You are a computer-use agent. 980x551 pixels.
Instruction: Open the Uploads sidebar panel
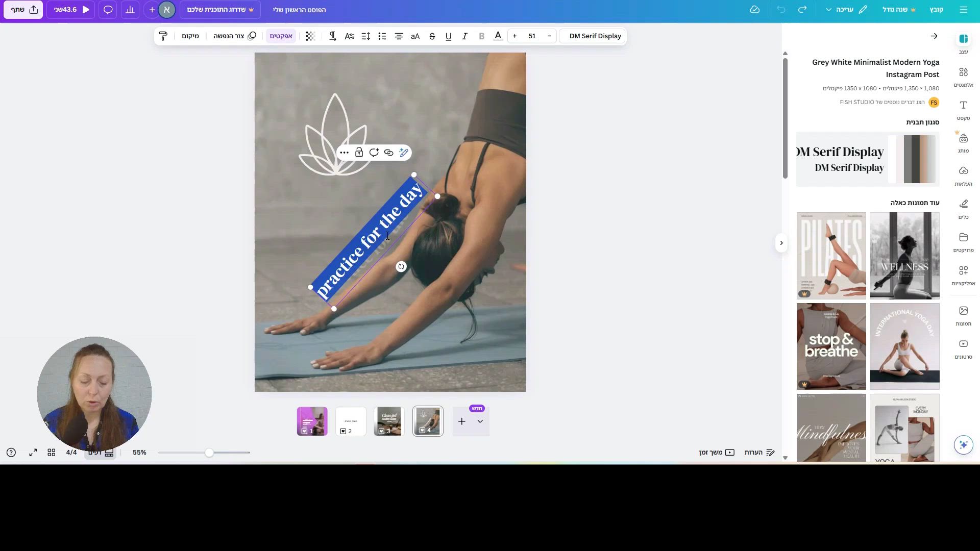click(x=963, y=176)
